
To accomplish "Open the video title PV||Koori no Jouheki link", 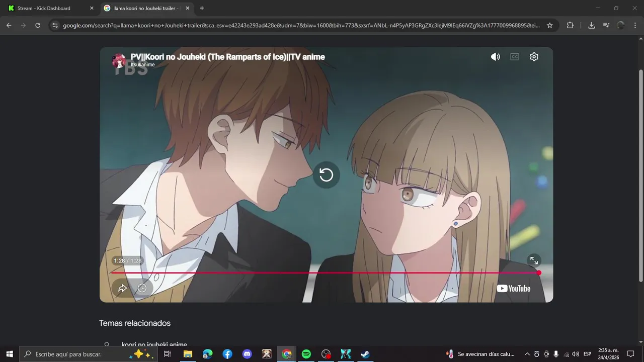I will (227, 57).
